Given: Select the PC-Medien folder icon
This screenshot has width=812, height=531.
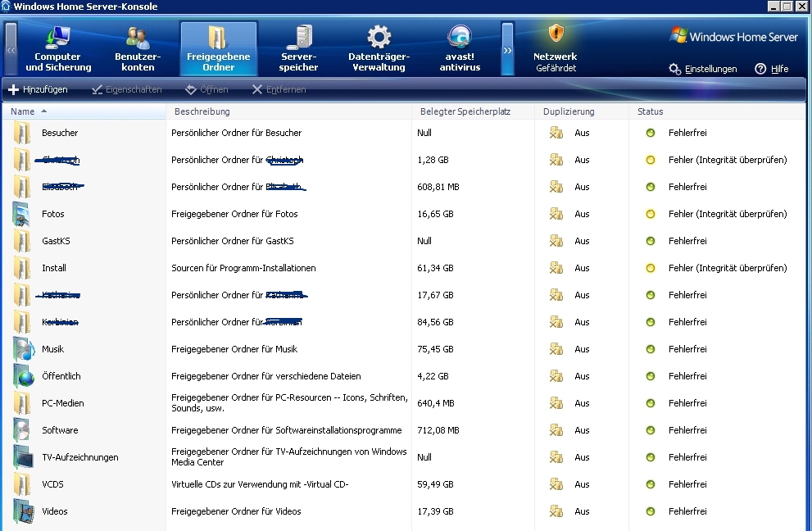Looking at the screenshot, I should (22, 403).
